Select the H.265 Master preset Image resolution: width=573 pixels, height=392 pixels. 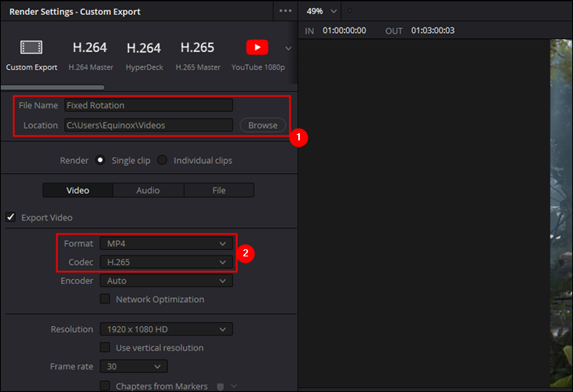click(x=198, y=48)
